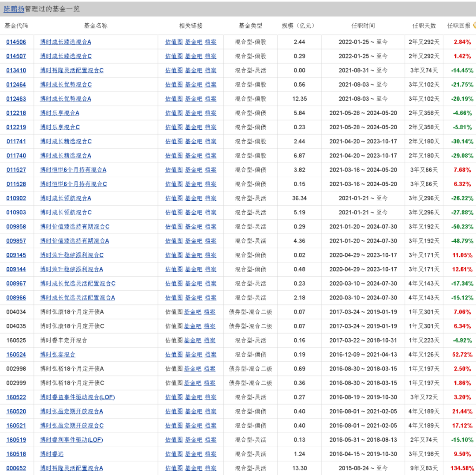476x475 pixels.
Task: Open 基金吧 for fund 004034
Action: [193, 312]
